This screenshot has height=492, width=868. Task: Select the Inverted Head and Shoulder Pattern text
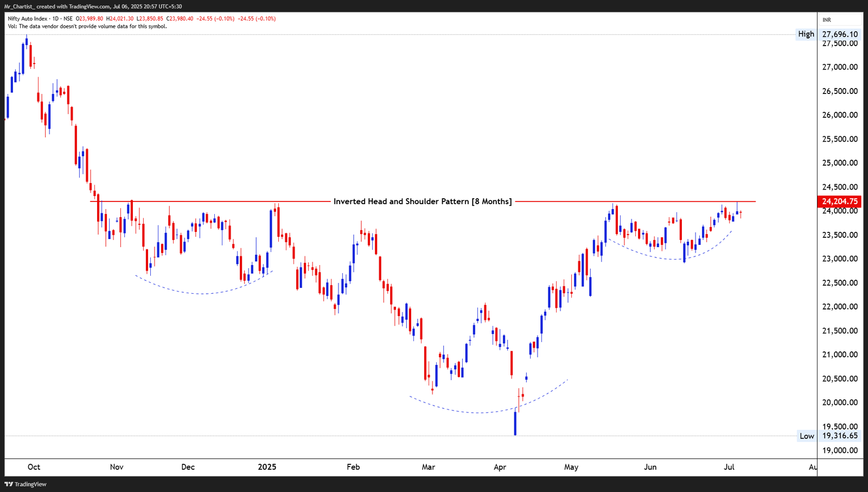(x=423, y=201)
